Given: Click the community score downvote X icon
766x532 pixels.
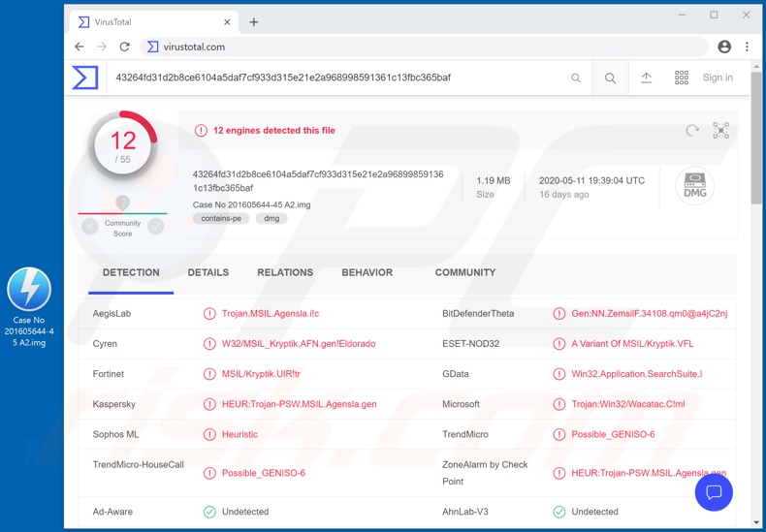Looking at the screenshot, I should coord(90,227).
